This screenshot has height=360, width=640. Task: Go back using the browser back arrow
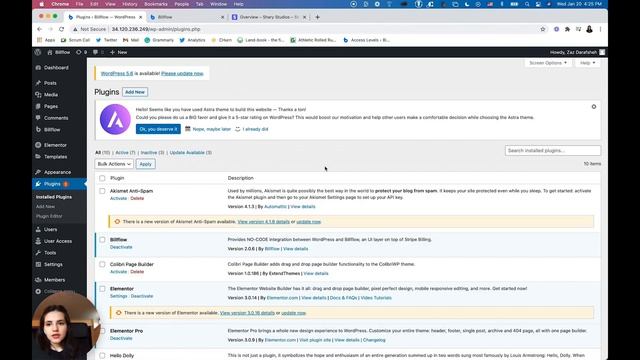[39, 29]
